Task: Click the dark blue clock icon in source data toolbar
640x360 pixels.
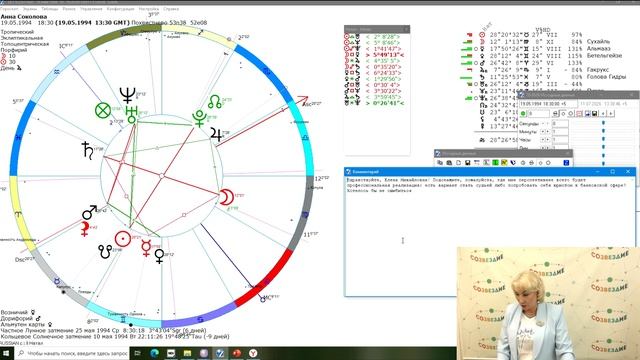Action: (513, 162)
